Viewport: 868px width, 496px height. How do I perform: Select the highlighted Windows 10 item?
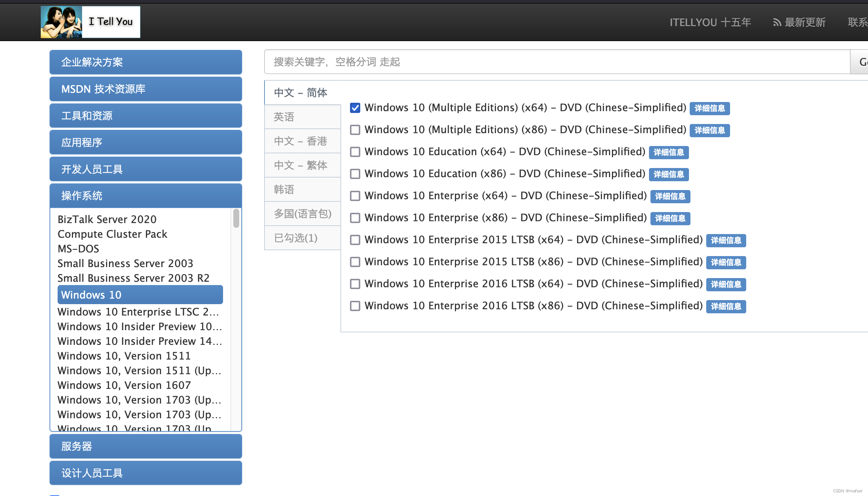point(140,295)
